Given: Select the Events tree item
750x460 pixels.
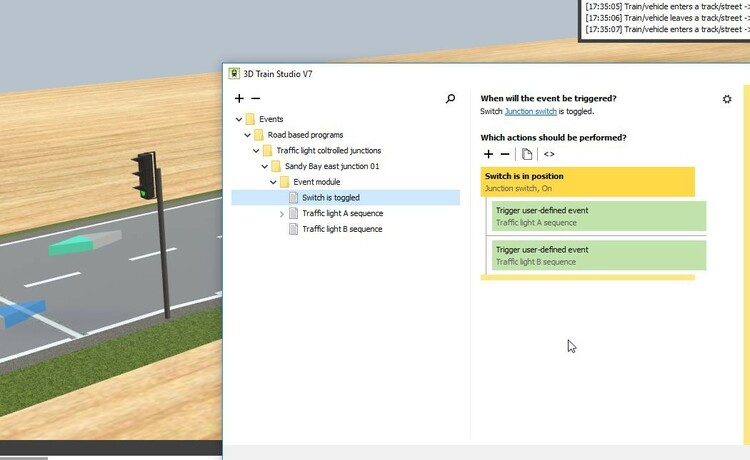Looking at the screenshot, I should (x=271, y=119).
